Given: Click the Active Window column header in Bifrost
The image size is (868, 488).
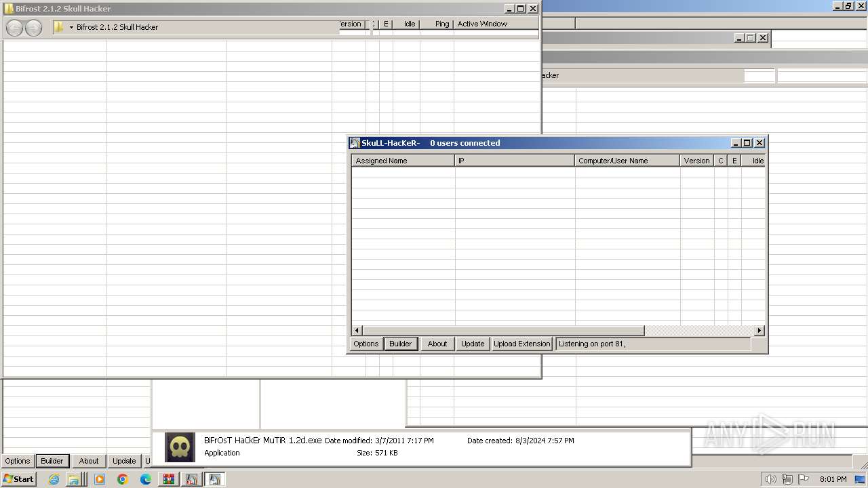Looking at the screenshot, I should coord(496,24).
